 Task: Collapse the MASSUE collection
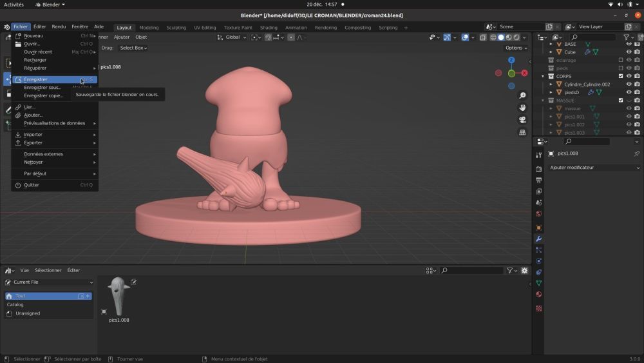543,101
